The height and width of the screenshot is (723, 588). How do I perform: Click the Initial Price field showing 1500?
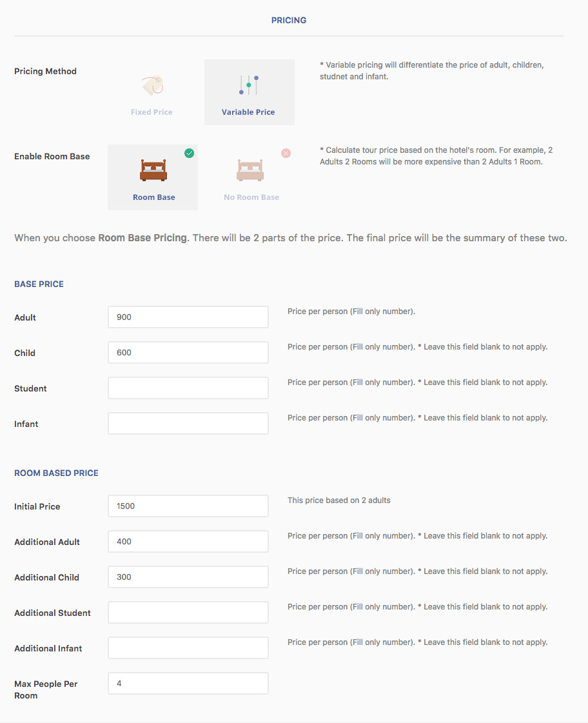188,506
